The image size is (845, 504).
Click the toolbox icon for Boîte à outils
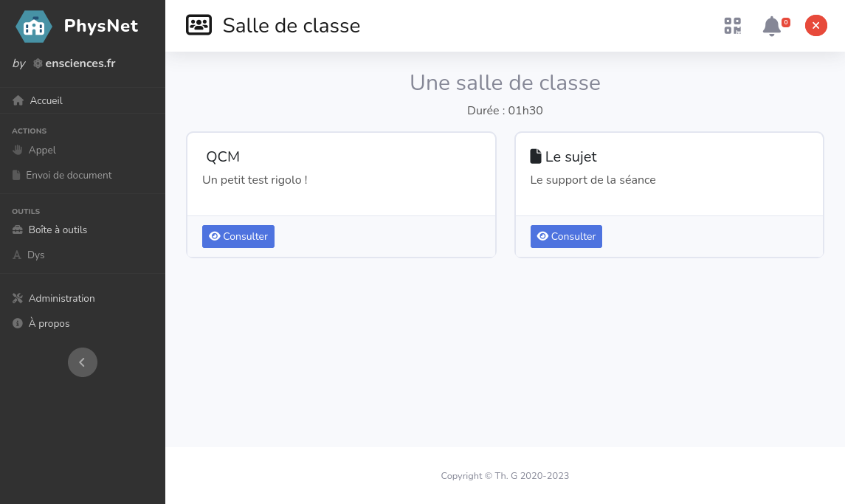pyautogui.click(x=18, y=229)
